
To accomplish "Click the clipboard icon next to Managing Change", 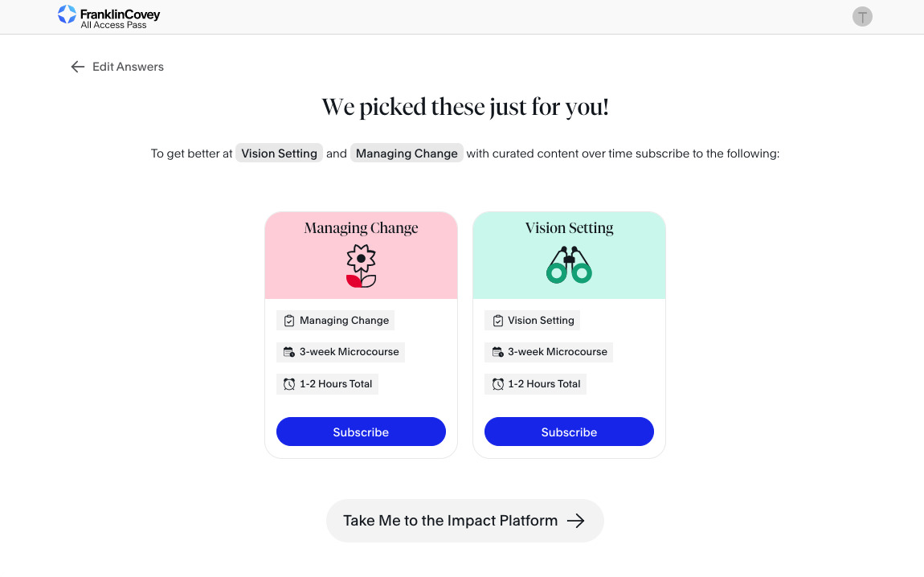I will coord(289,321).
